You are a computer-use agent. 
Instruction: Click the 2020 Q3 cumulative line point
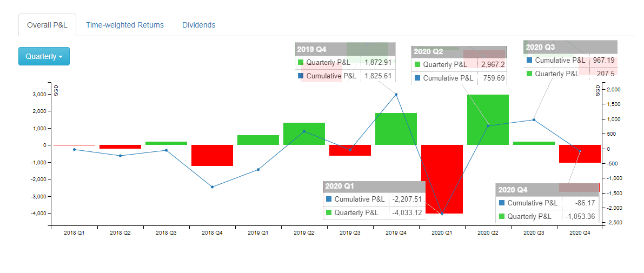click(x=534, y=120)
